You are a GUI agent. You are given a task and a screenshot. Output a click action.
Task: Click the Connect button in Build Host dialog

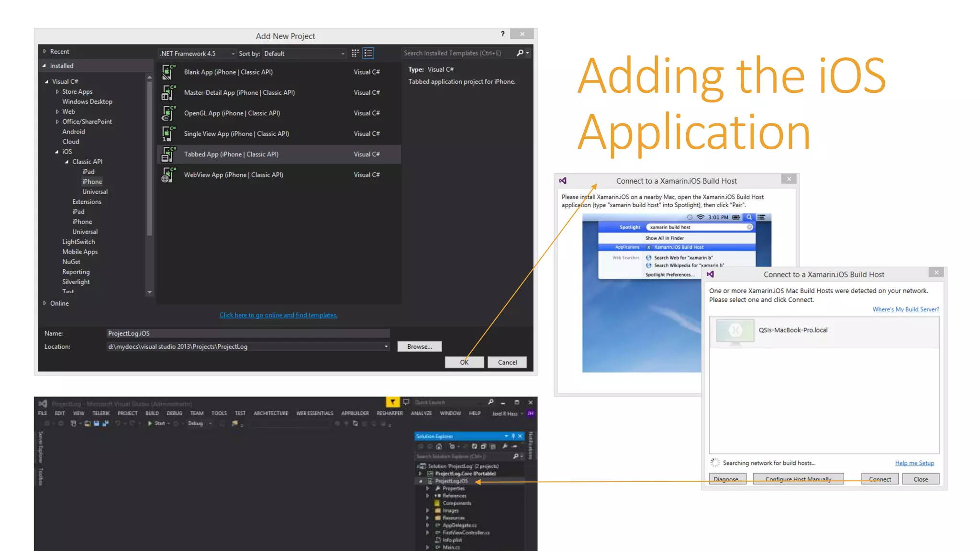880,479
